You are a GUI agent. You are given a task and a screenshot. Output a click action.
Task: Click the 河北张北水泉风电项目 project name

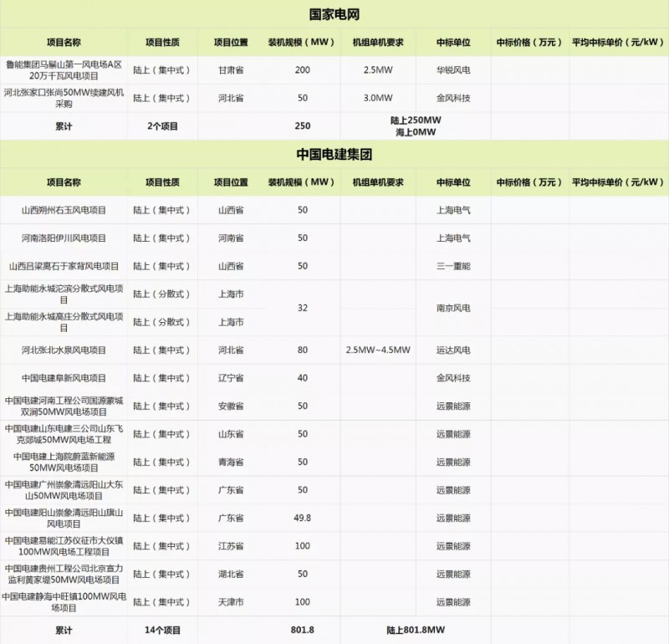[x=64, y=350]
